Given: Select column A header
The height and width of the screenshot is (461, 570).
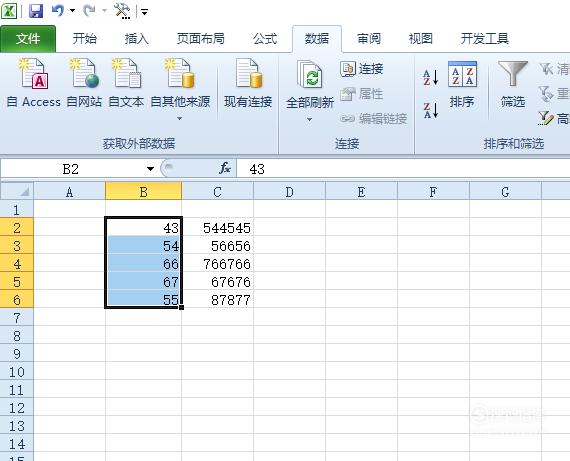Looking at the screenshot, I should (x=69, y=192).
